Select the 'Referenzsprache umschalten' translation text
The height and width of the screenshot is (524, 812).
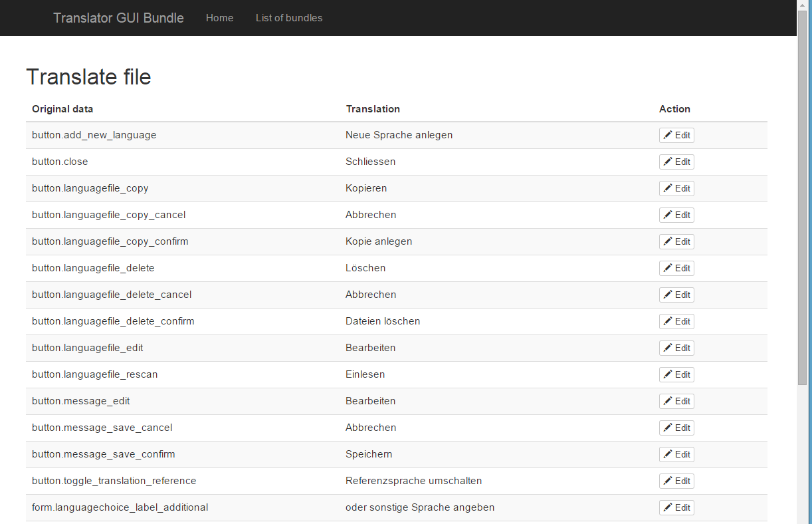click(413, 481)
